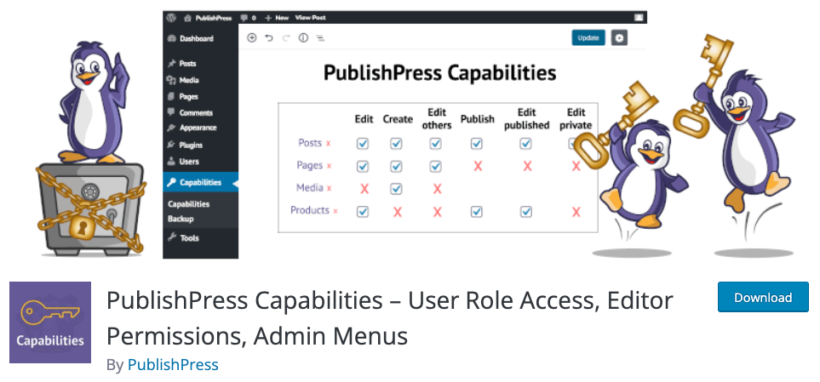Screen dimensions: 820x382
Task: Click the red X for Products Edit others
Action: (437, 212)
